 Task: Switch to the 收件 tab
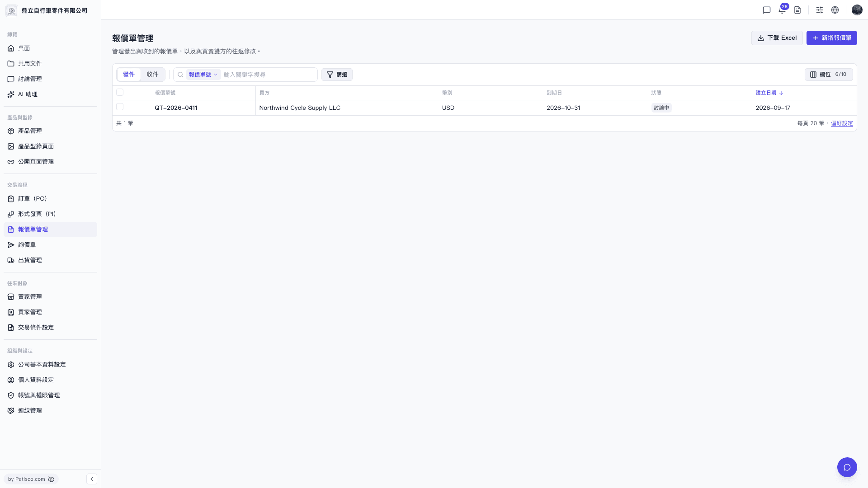152,75
